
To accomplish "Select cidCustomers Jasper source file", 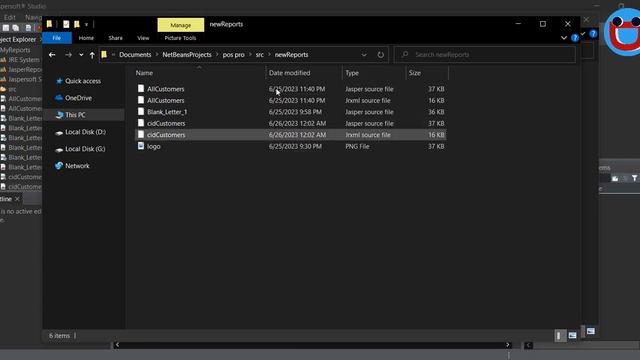I will tap(291, 123).
